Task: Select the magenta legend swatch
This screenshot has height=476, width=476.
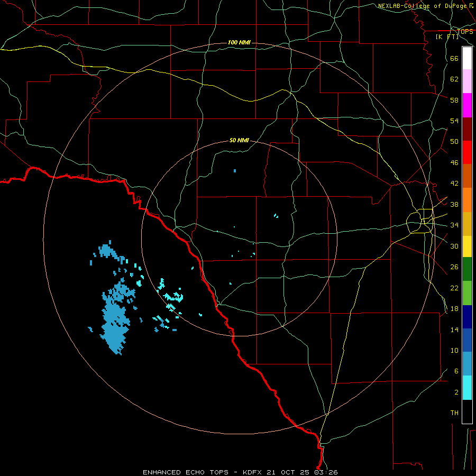Action: tap(467, 105)
